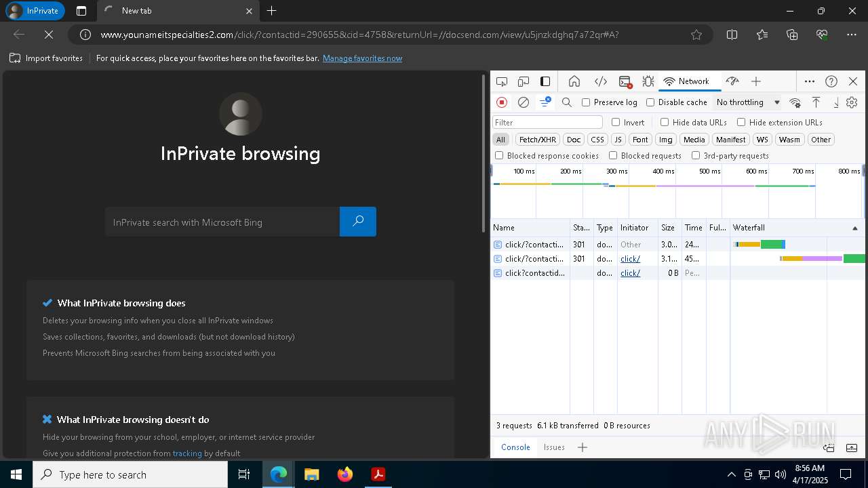Stop loading the page in the browser
The height and width of the screenshot is (488, 868).
49,35
